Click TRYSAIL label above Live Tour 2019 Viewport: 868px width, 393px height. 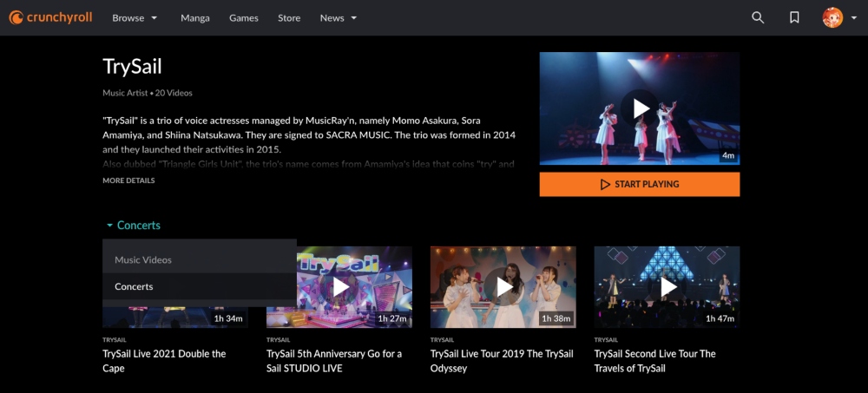(x=442, y=340)
